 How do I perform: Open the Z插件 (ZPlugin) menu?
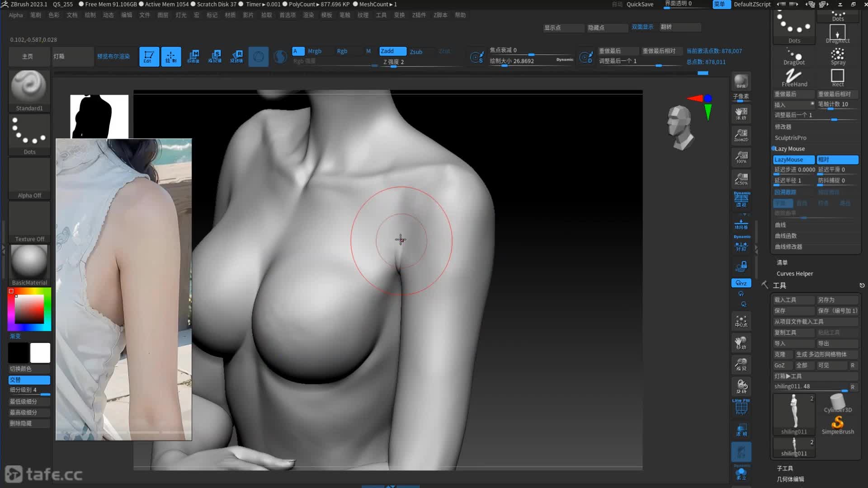(419, 15)
